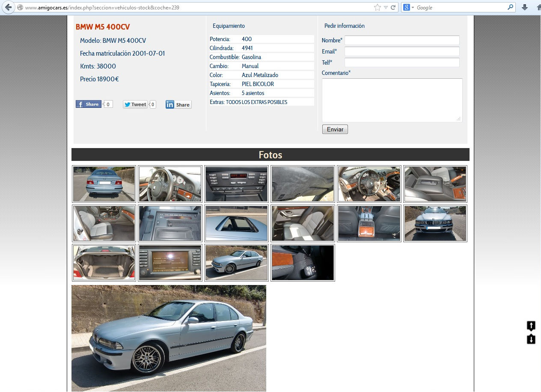Select the Cambio Manual value
The image size is (541, 392).
click(250, 66)
